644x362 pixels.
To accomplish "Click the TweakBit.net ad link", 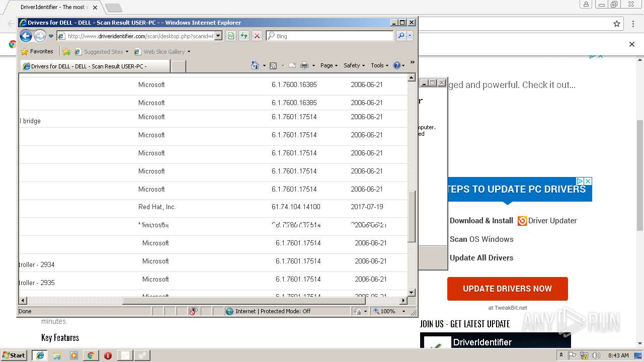I will tap(508, 308).
